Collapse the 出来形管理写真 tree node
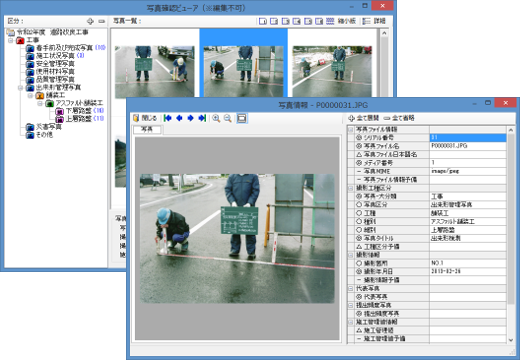This screenshot has height=360, width=520. (21, 88)
